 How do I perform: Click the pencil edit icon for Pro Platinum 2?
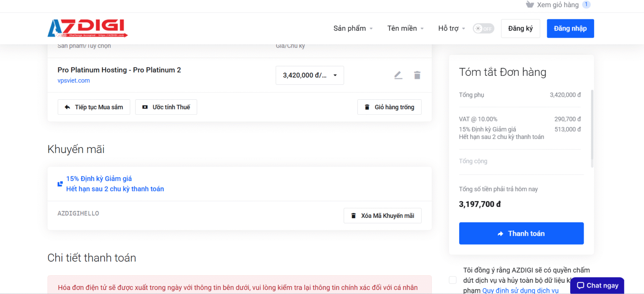(398, 75)
